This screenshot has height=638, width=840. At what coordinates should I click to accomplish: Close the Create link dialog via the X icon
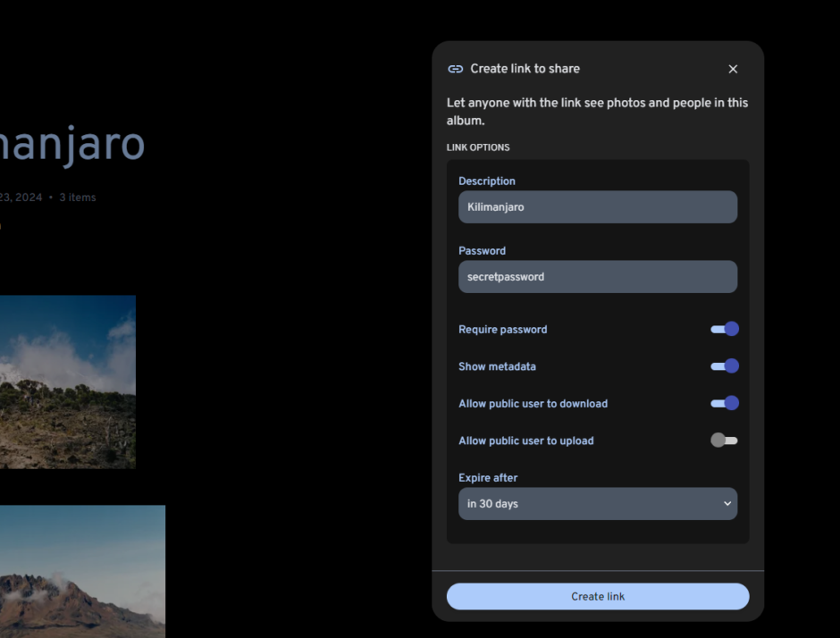pyautogui.click(x=733, y=69)
